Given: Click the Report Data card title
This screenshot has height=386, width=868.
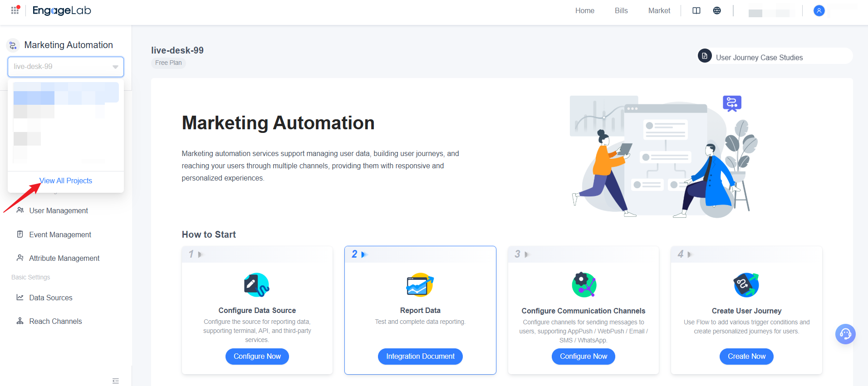Looking at the screenshot, I should pyautogui.click(x=420, y=310).
